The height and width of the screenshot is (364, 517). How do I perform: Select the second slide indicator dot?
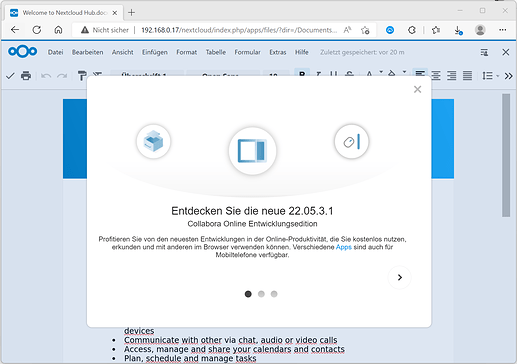pyautogui.click(x=261, y=294)
